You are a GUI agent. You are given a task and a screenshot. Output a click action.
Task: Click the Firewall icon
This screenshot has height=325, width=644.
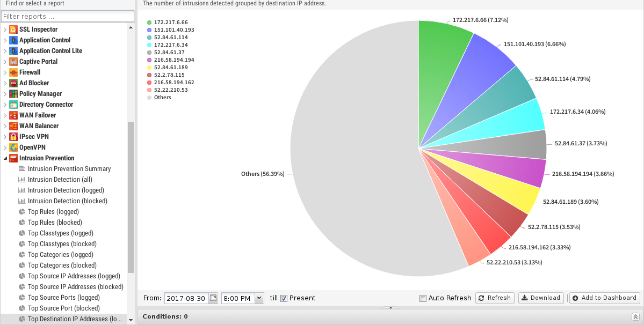(x=13, y=72)
